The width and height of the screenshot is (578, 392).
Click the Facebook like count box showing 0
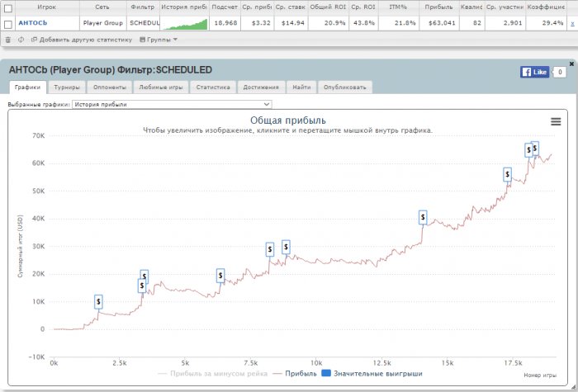click(x=560, y=72)
